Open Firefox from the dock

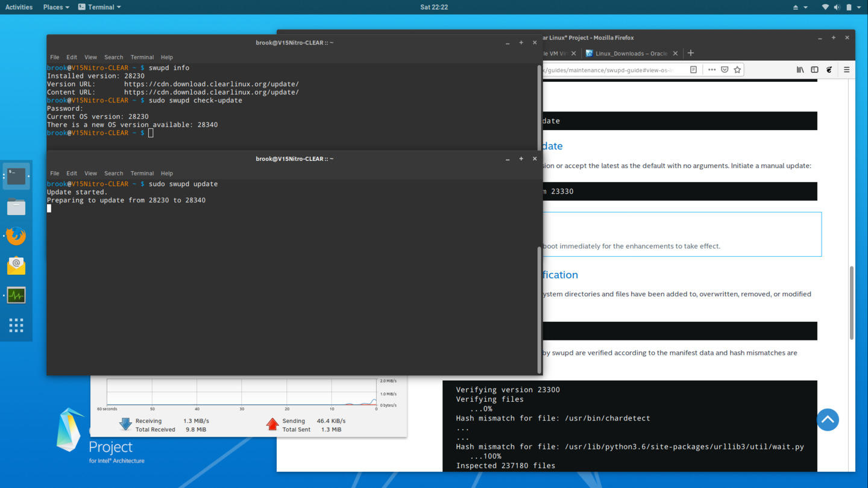coord(16,236)
